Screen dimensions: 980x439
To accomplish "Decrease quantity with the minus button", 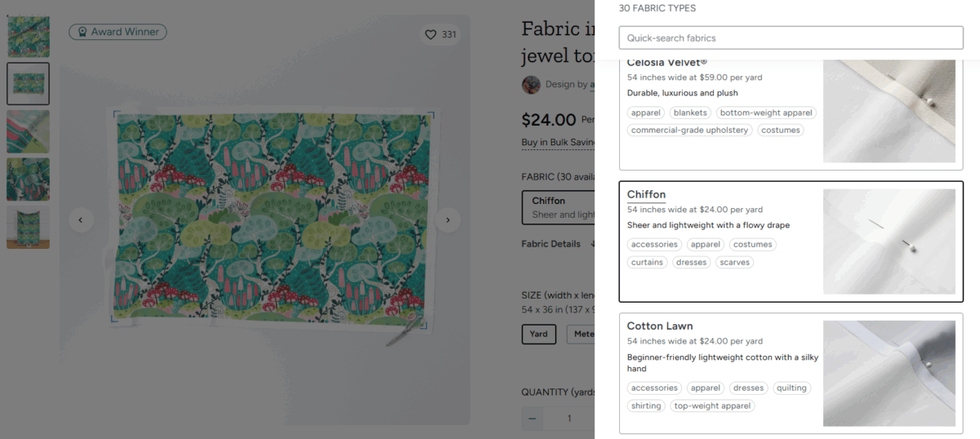I will 532,419.
